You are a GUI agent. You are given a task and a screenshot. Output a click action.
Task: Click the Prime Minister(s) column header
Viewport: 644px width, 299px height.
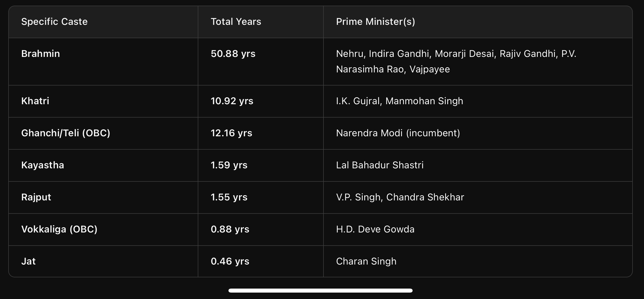click(376, 22)
